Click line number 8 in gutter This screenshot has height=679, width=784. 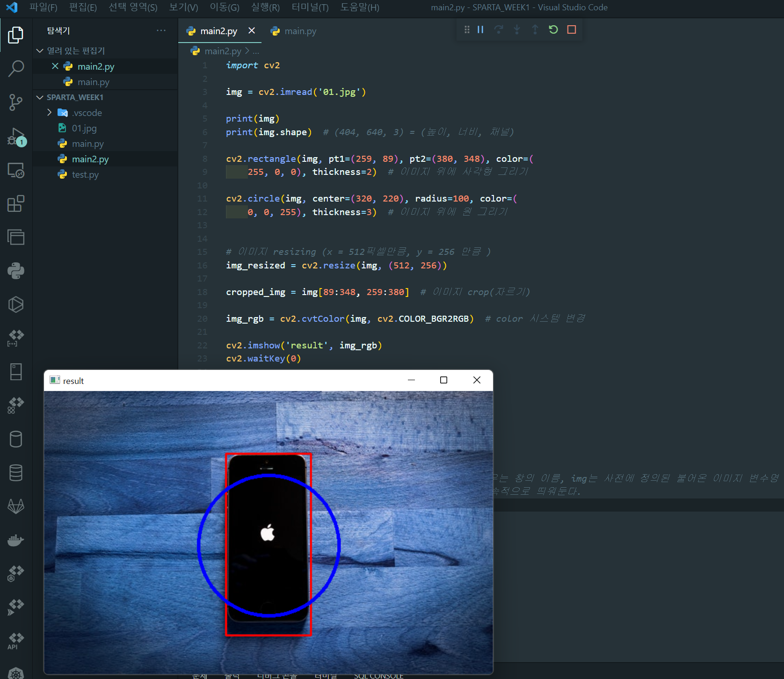[205, 159]
